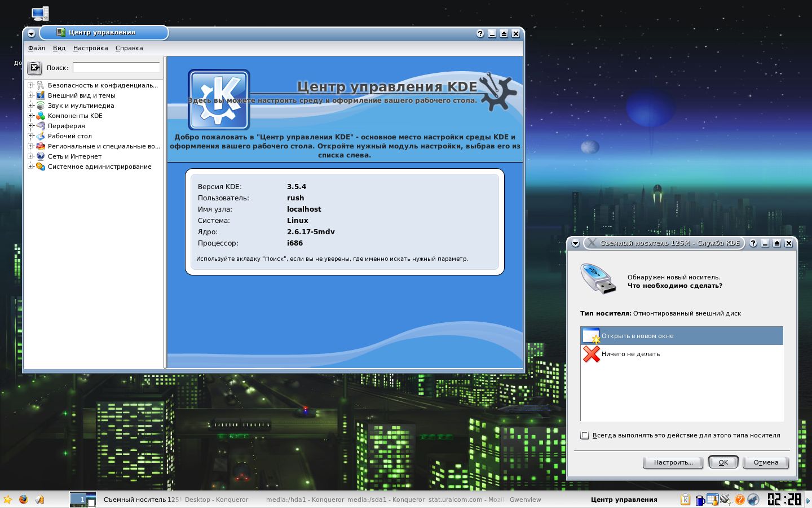Click the monitor tray icon
Viewport: 812px width, 508px height.
[712, 500]
